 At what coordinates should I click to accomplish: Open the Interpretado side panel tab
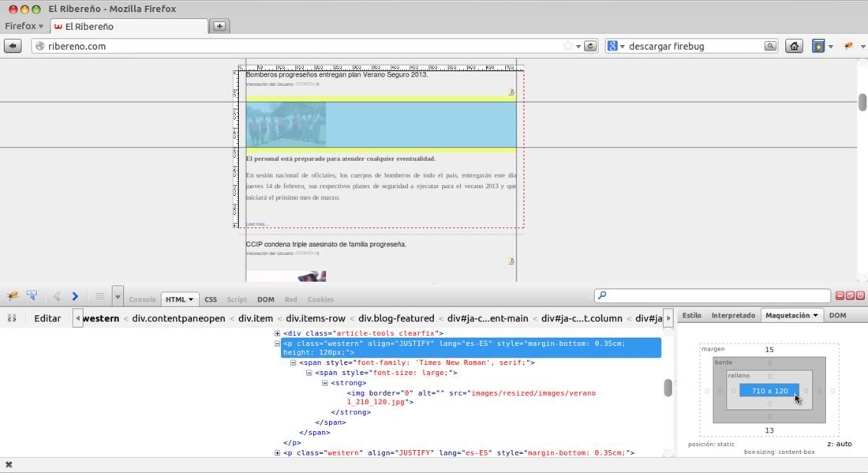point(733,315)
